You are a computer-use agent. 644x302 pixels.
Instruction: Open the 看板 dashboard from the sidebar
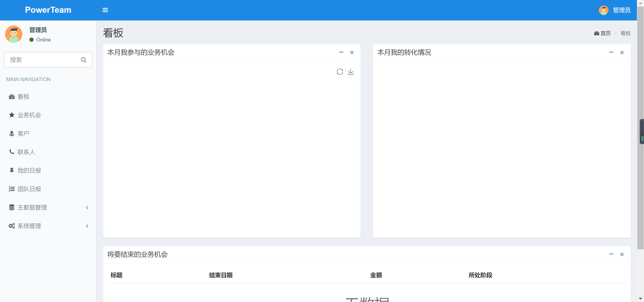coord(23,97)
